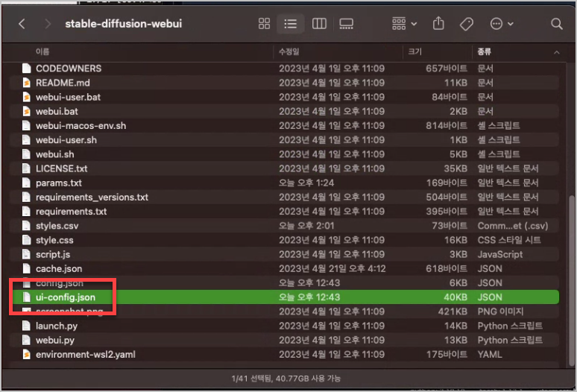
Task: Click the webui-user.bat file icon
Action: click(x=26, y=97)
